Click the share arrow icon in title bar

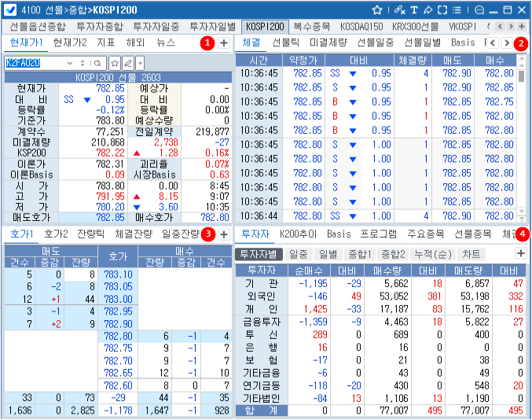tap(428, 10)
